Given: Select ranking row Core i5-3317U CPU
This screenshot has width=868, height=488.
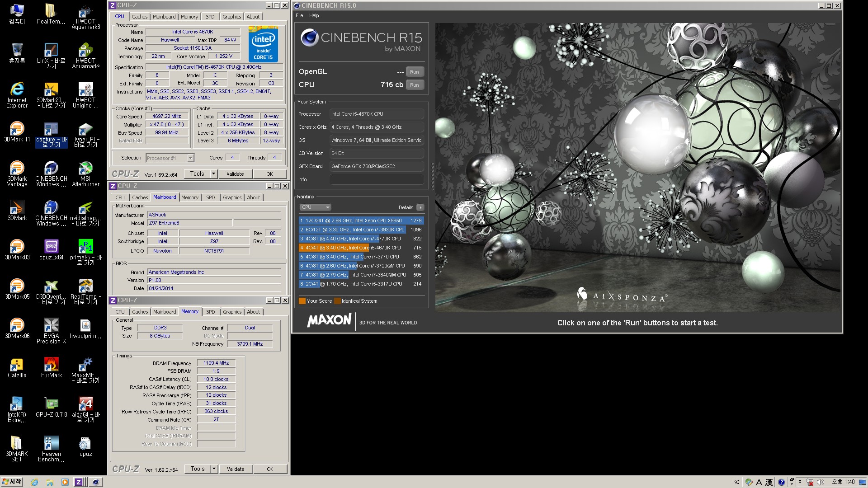Looking at the screenshot, I should pyautogui.click(x=361, y=284).
